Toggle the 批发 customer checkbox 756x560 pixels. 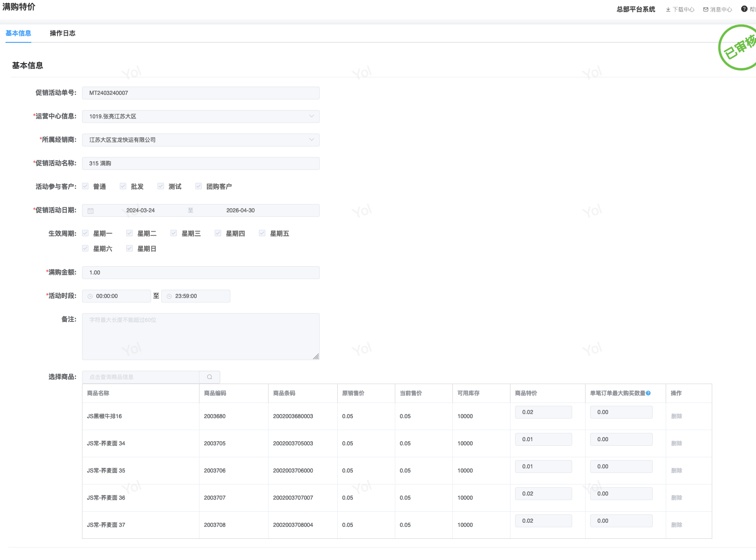coord(123,186)
